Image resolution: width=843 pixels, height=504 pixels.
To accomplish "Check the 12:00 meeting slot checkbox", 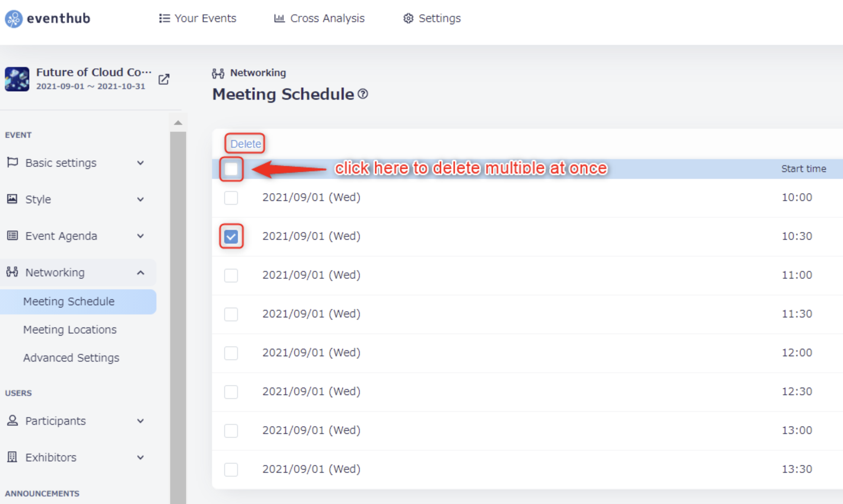I will [231, 353].
